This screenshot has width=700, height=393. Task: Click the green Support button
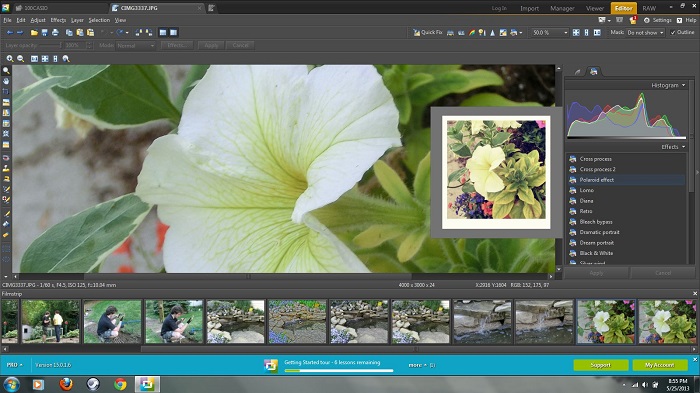(x=600, y=365)
